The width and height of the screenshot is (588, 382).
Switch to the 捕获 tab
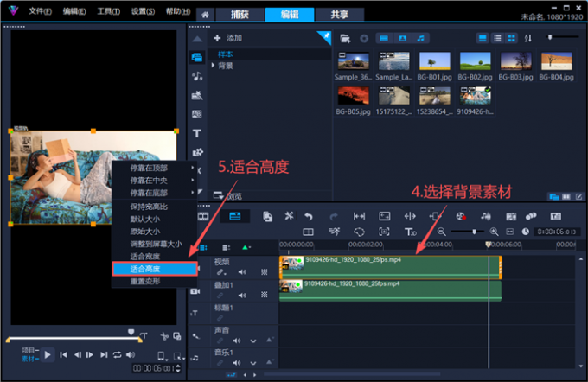click(x=240, y=14)
